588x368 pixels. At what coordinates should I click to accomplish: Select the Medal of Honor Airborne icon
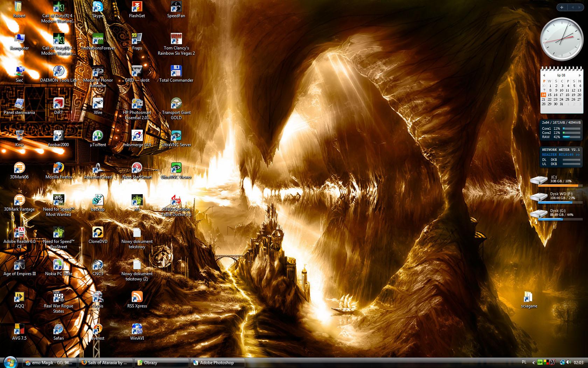pyautogui.click(x=98, y=77)
